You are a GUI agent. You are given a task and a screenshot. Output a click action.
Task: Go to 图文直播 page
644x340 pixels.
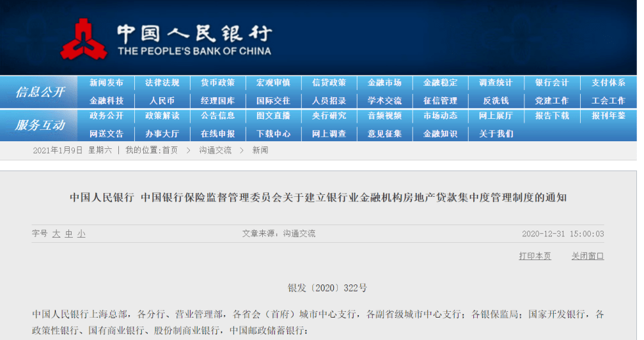click(x=273, y=116)
